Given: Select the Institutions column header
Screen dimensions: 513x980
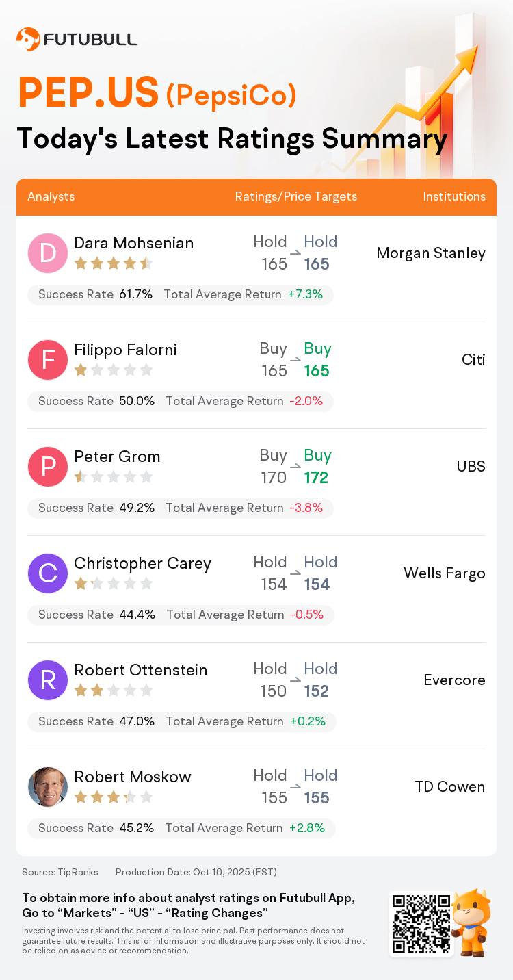Looking at the screenshot, I should [454, 196].
